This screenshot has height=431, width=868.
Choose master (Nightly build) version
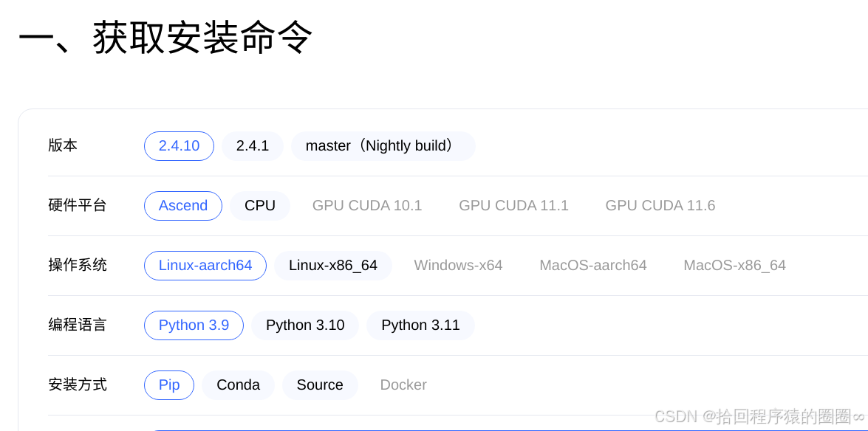tap(383, 146)
